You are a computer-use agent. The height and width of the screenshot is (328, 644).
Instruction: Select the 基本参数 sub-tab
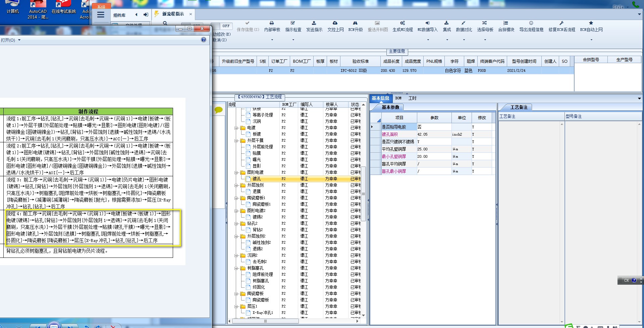click(390, 107)
